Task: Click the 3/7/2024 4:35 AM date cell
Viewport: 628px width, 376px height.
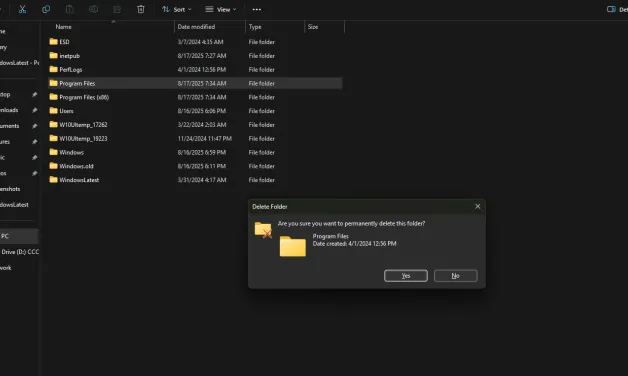Action: (200, 42)
